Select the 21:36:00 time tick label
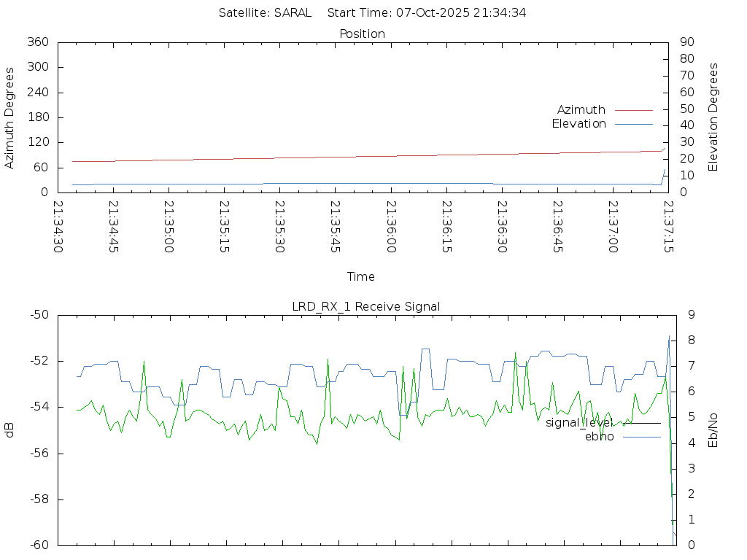This screenshot has width=747, height=560. [391, 227]
